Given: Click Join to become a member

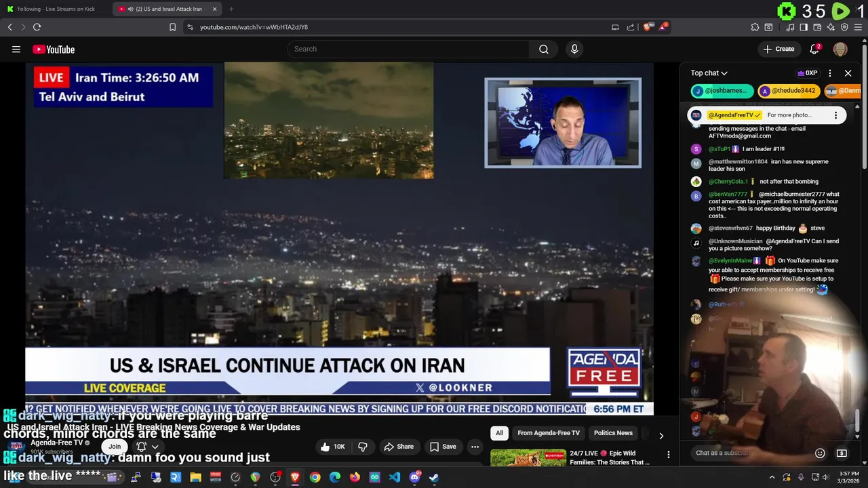Looking at the screenshot, I should [115, 447].
